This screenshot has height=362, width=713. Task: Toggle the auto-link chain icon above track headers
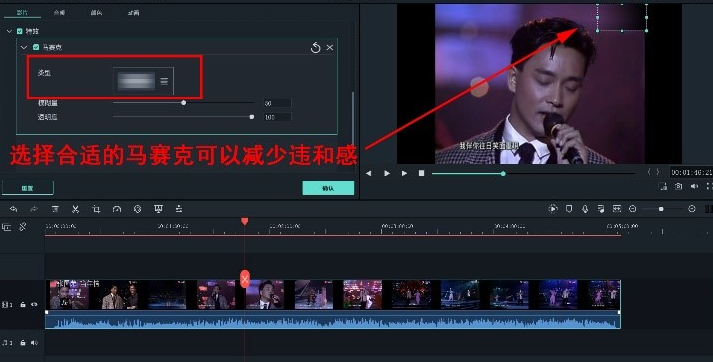23,226
